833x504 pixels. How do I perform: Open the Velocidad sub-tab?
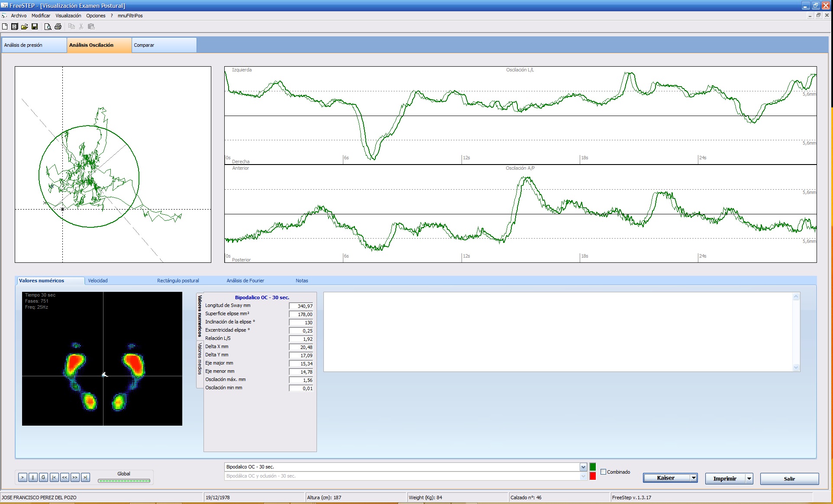pyautogui.click(x=98, y=281)
